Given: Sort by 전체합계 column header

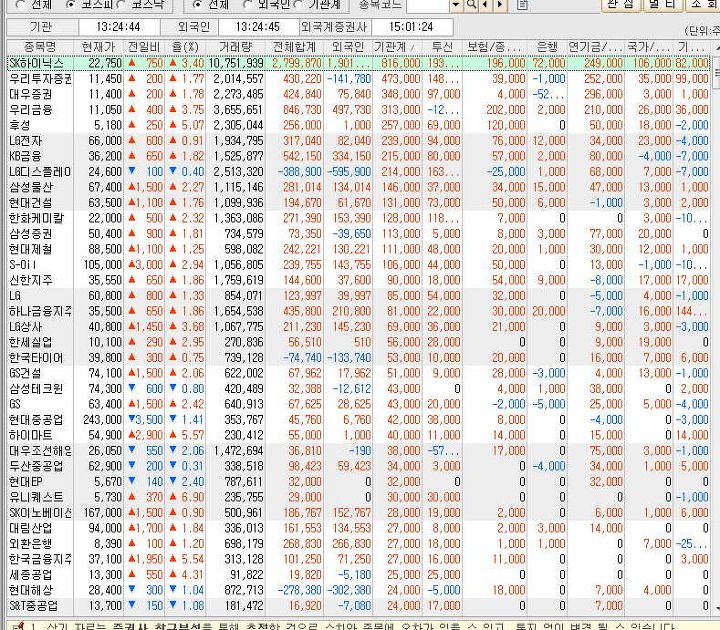Looking at the screenshot, I should [294, 47].
